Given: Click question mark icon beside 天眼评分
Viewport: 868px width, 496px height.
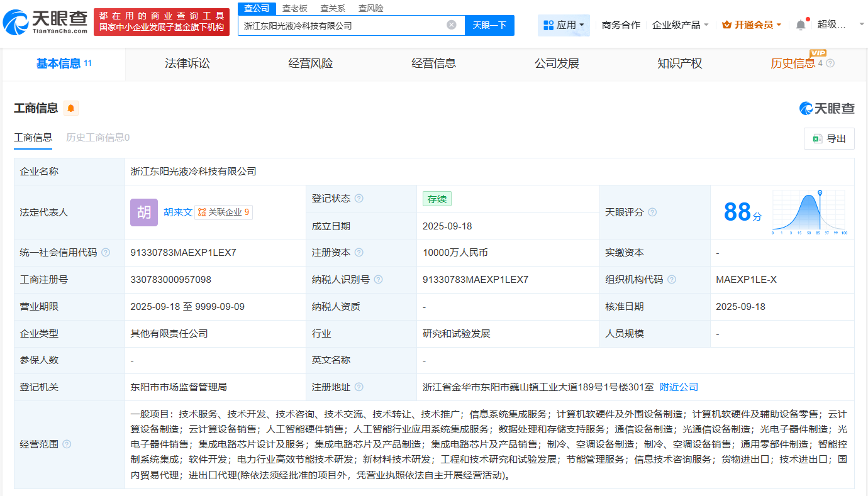Looking at the screenshot, I should click(x=652, y=212).
